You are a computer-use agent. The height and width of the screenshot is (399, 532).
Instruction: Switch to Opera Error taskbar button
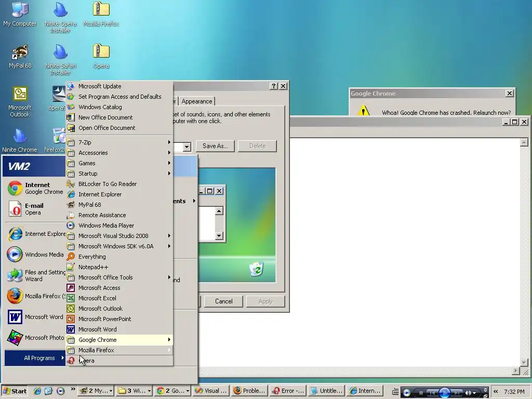click(x=288, y=391)
